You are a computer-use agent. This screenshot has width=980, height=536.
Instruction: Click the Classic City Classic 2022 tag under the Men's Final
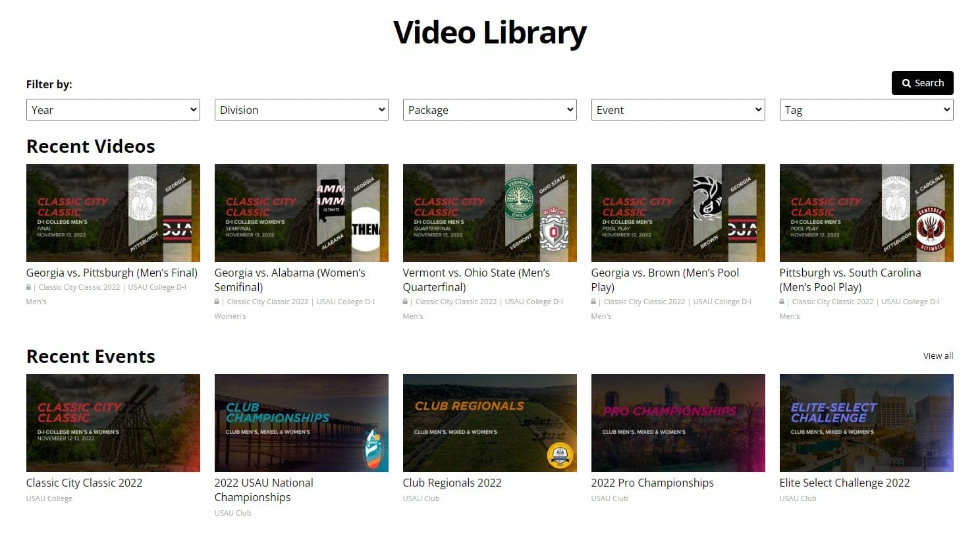click(x=79, y=286)
